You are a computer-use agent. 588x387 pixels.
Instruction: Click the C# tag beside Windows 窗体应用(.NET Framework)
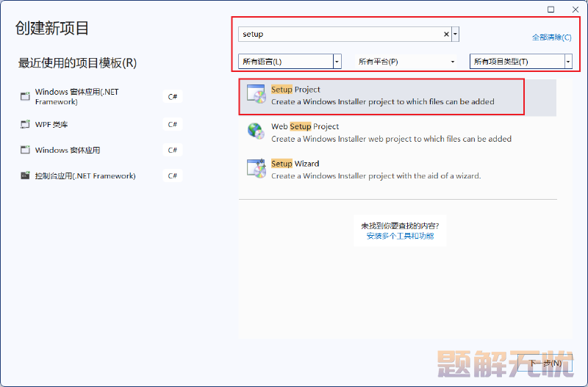click(x=173, y=97)
